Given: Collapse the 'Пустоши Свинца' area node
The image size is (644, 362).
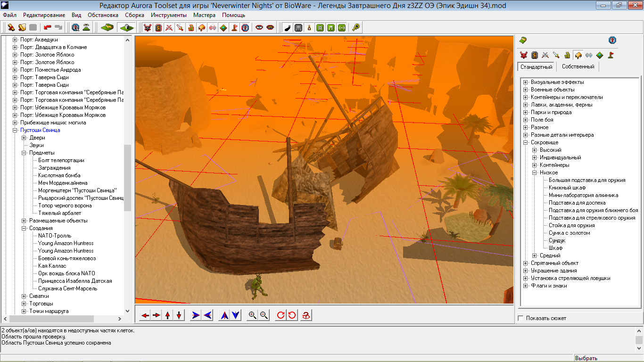Looking at the screenshot, I should point(15,130).
